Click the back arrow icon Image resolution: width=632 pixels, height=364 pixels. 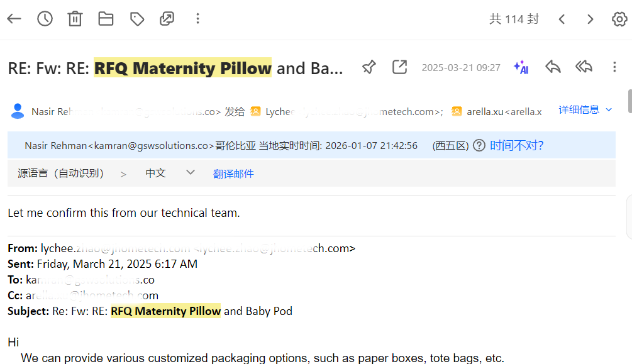point(14,19)
